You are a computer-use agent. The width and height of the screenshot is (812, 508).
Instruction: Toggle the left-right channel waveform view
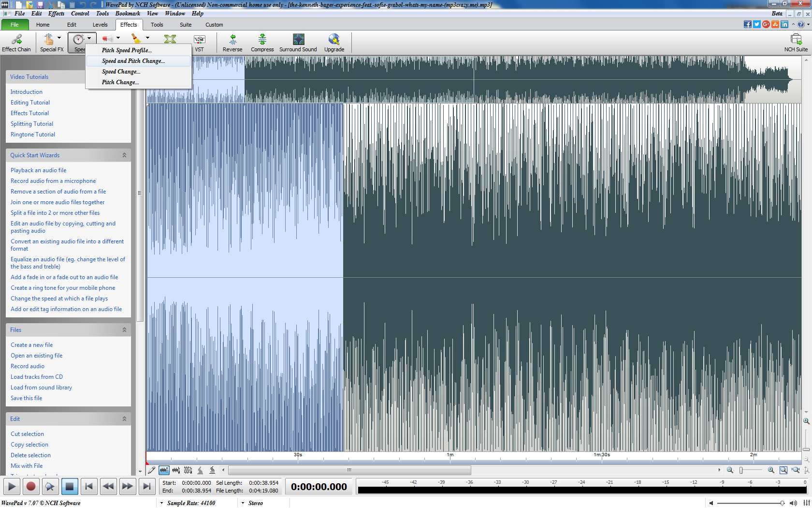tap(176, 470)
